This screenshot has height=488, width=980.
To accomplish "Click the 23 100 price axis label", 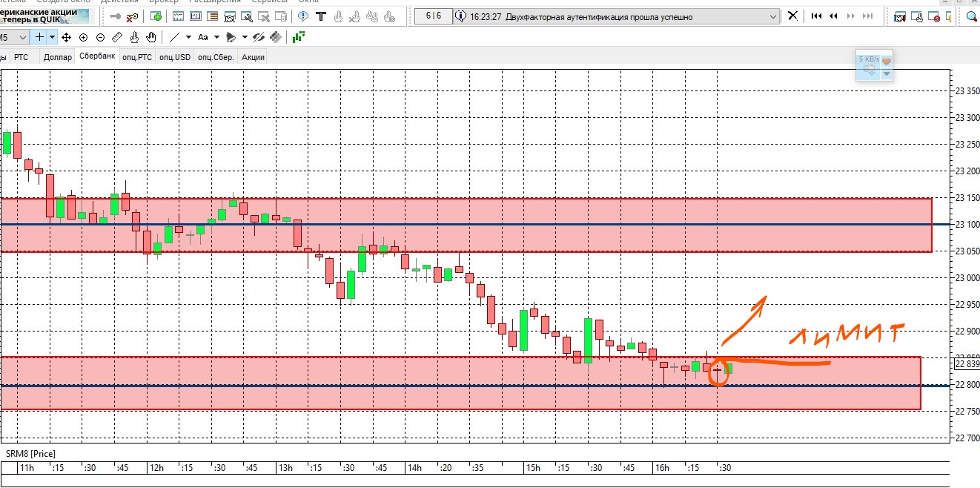I will tap(967, 225).
